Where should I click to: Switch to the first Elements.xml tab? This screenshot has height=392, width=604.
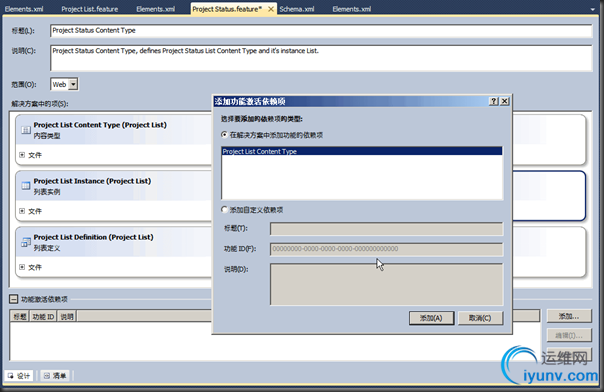[24, 9]
